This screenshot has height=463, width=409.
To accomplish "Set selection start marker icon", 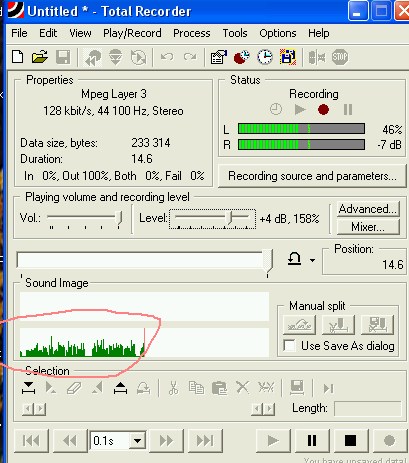I will tap(28, 388).
